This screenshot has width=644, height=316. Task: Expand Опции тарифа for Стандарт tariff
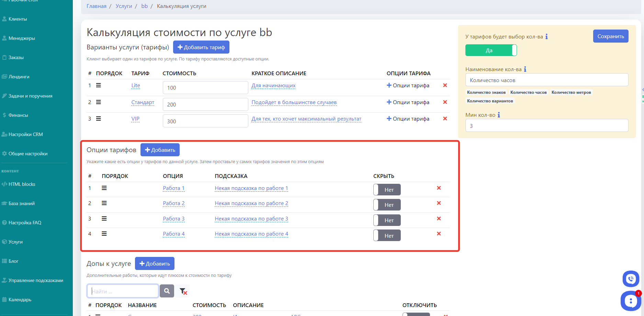tap(408, 102)
